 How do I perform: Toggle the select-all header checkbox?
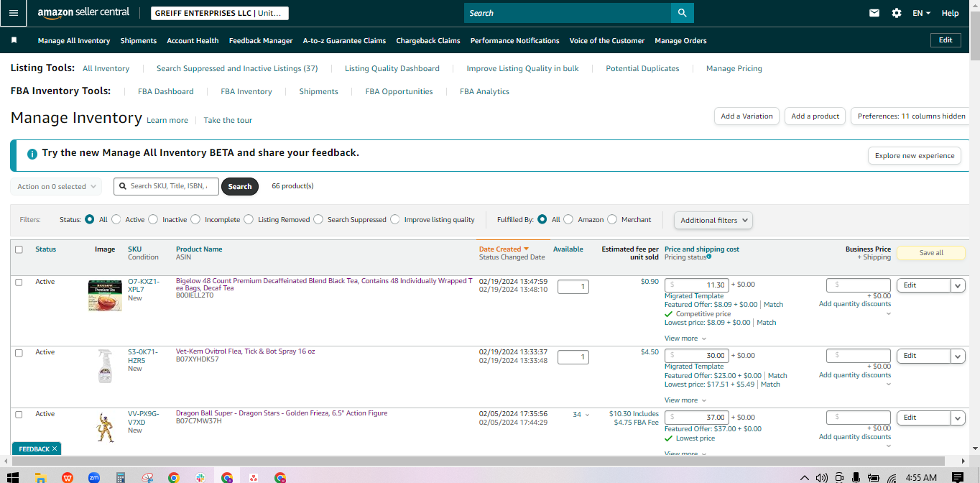click(x=19, y=249)
